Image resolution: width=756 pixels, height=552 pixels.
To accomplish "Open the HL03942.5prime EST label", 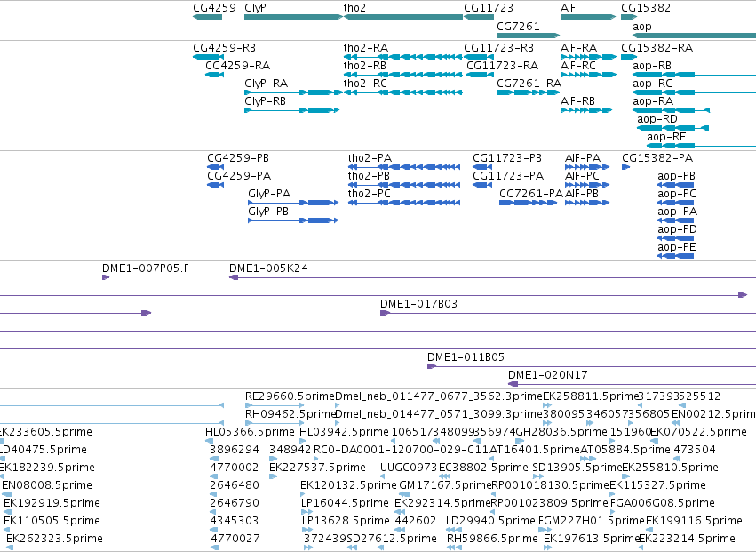I will tap(345, 432).
